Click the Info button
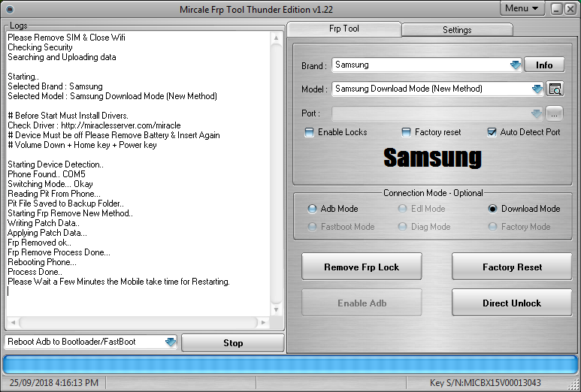Image resolution: width=581 pixels, height=392 pixels. (x=544, y=65)
